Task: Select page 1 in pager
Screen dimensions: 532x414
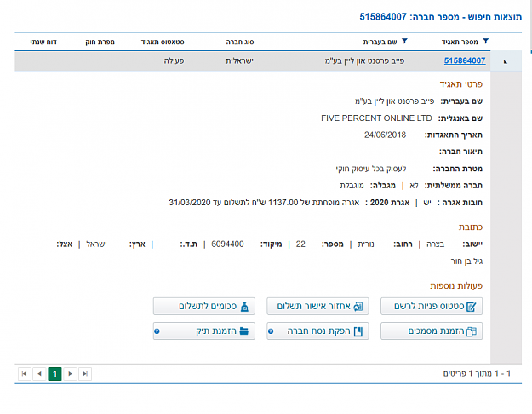Action: coord(54,374)
